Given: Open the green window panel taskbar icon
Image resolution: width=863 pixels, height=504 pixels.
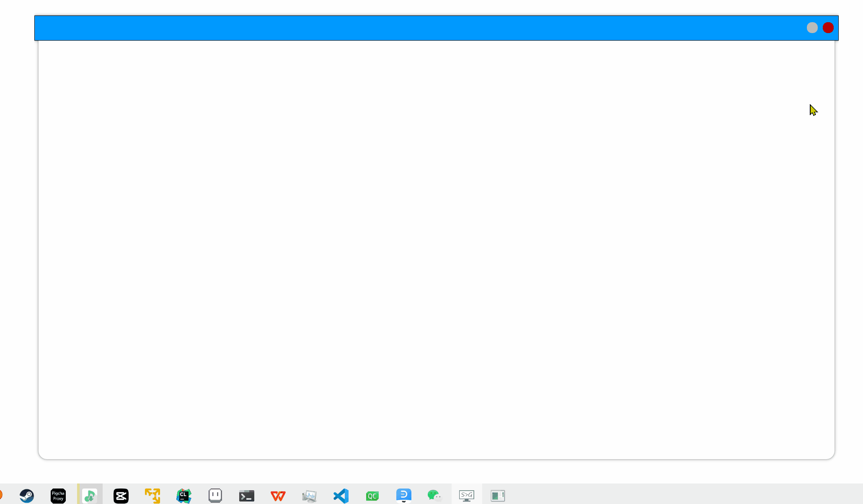Looking at the screenshot, I should pos(498,496).
